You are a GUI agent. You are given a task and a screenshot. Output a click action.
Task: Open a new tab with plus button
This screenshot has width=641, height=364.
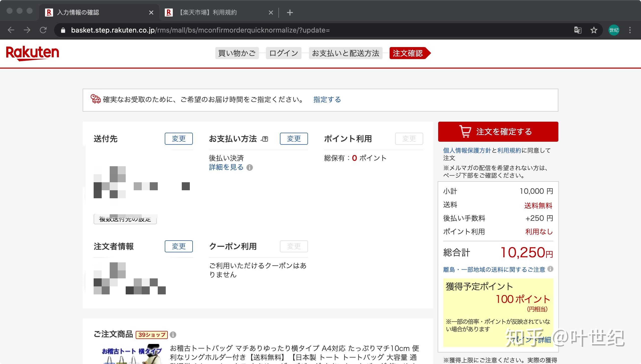(x=290, y=13)
